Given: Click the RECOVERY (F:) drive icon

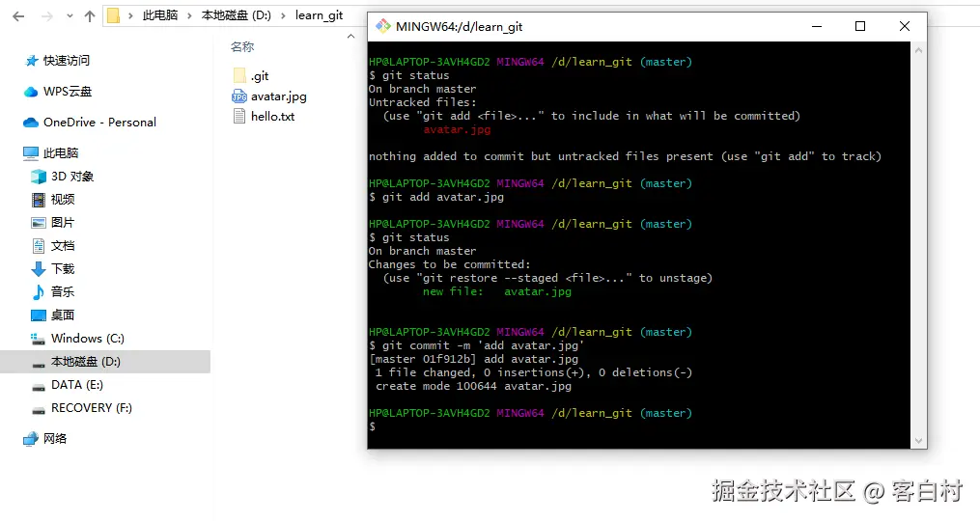Looking at the screenshot, I should point(39,410).
